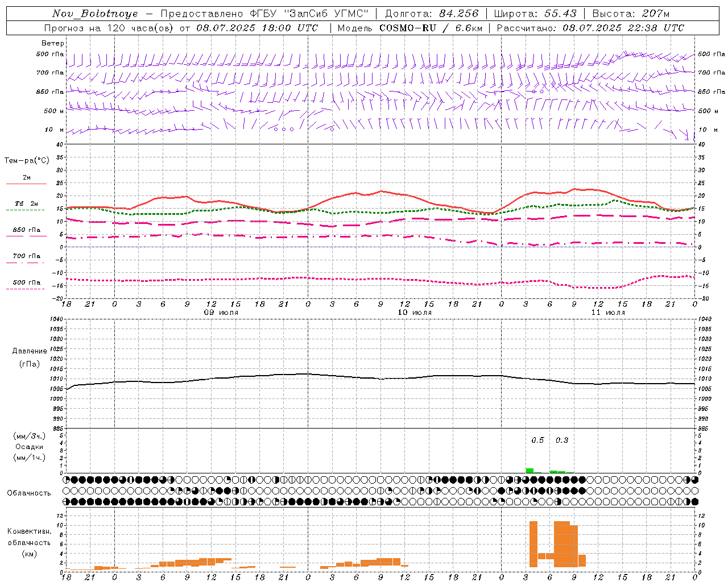Click the 11 июля date label
728x582 pixels.
(608, 313)
